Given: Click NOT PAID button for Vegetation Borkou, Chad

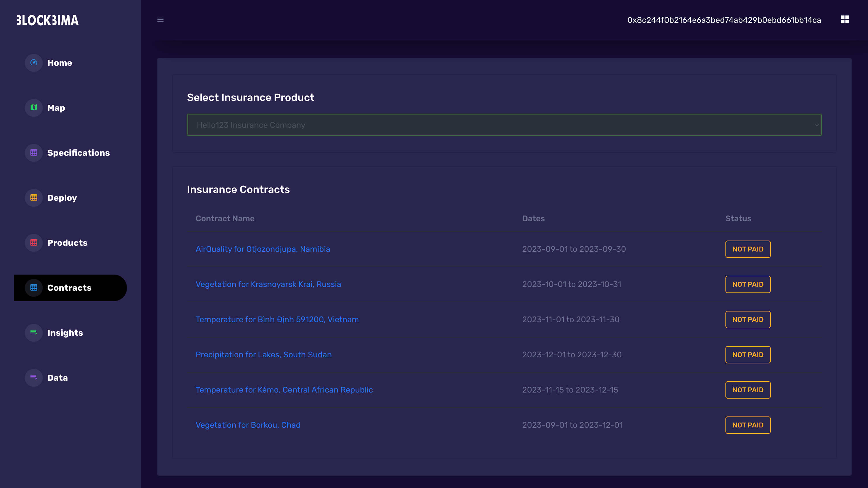Looking at the screenshot, I should tap(747, 425).
